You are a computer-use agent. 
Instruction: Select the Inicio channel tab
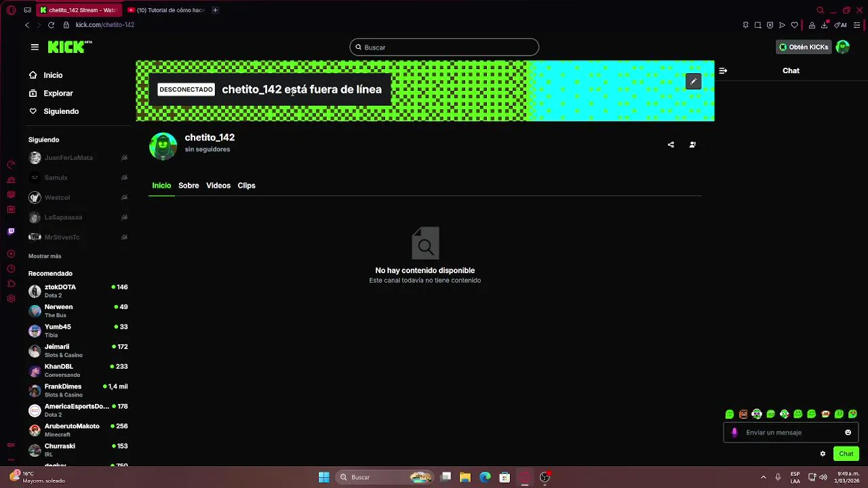161,185
